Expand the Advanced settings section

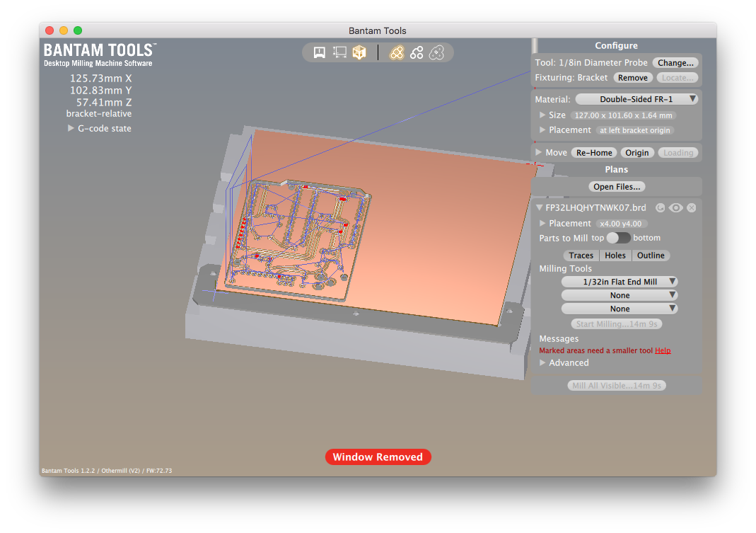542,362
